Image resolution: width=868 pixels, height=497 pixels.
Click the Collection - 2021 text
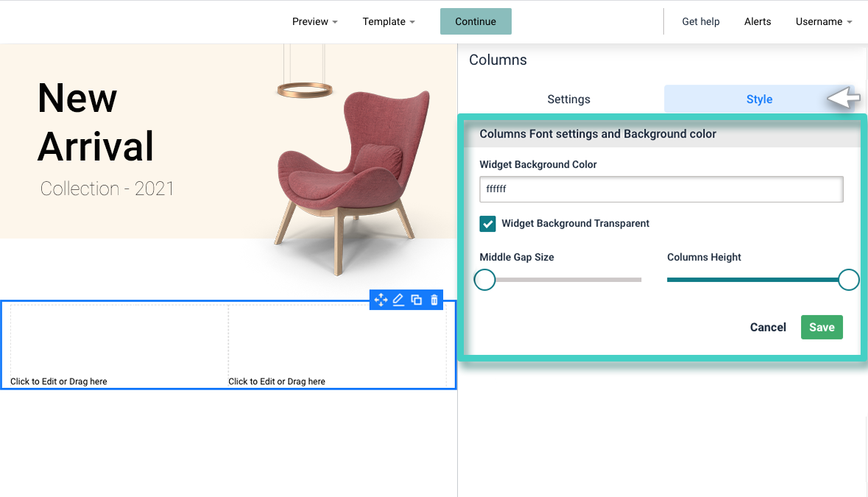[x=107, y=188]
